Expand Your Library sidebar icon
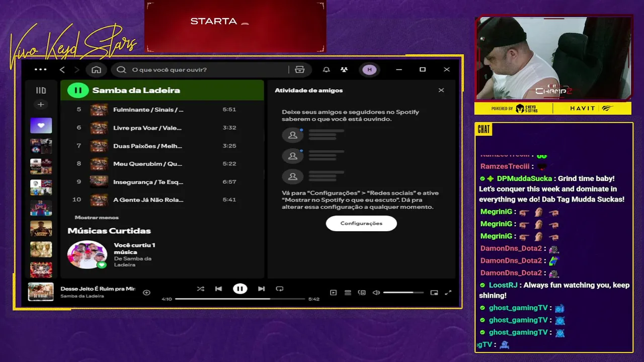Image resolution: width=644 pixels, height=362 pixels. pos(41,90)
